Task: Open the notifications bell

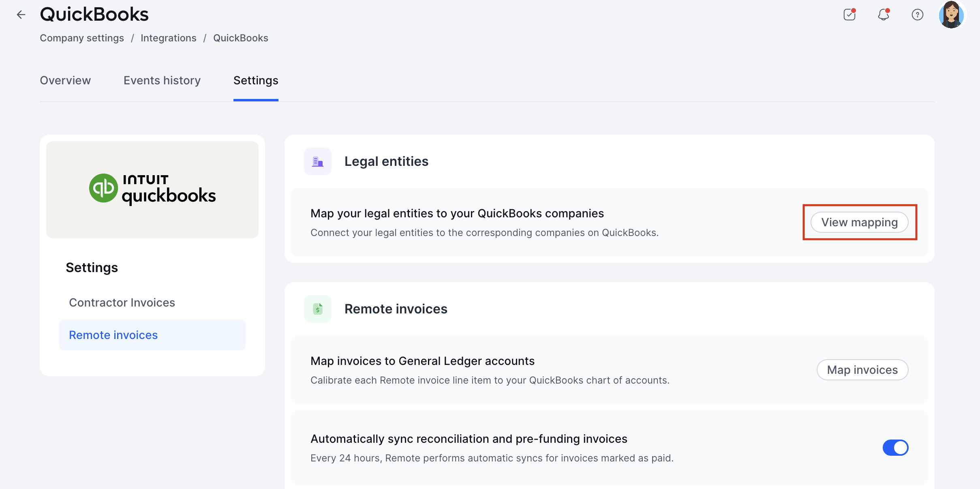Action: click(x=884, y=15)
